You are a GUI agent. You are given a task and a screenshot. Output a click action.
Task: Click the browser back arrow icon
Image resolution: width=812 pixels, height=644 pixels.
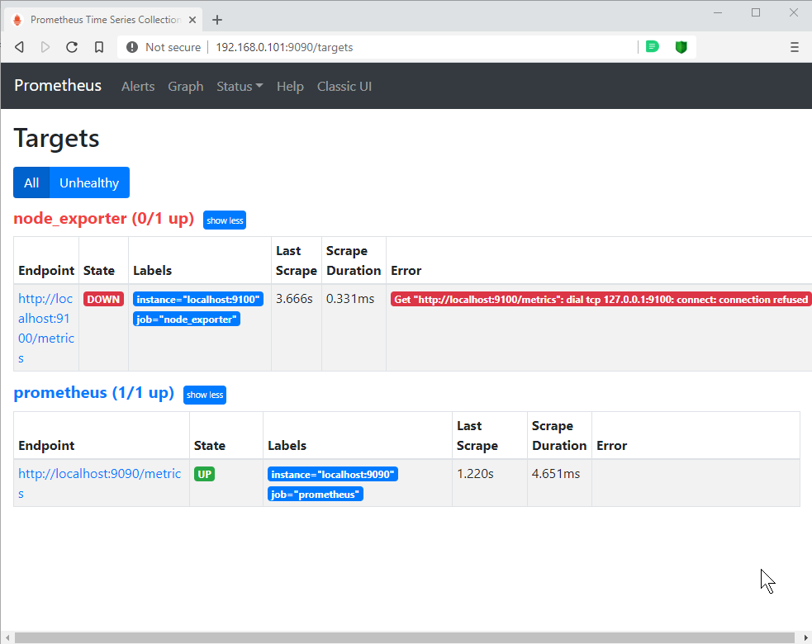tap(20, 47)
